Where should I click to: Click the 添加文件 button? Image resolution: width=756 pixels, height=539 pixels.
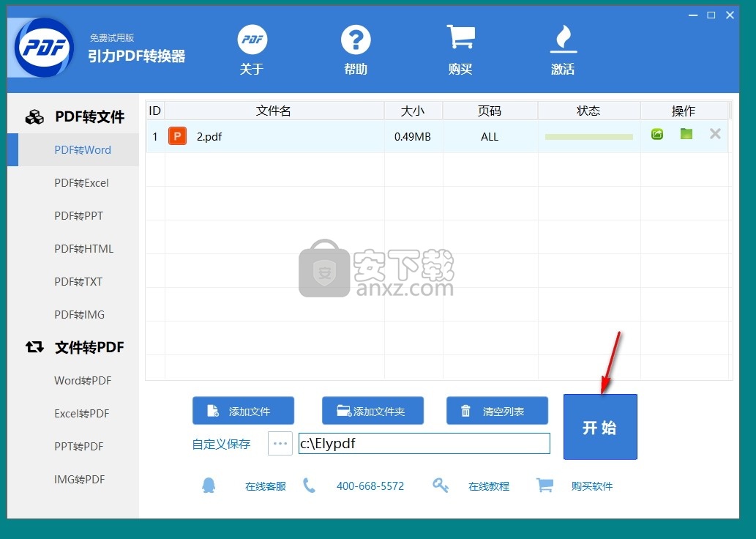coord(243,411)
